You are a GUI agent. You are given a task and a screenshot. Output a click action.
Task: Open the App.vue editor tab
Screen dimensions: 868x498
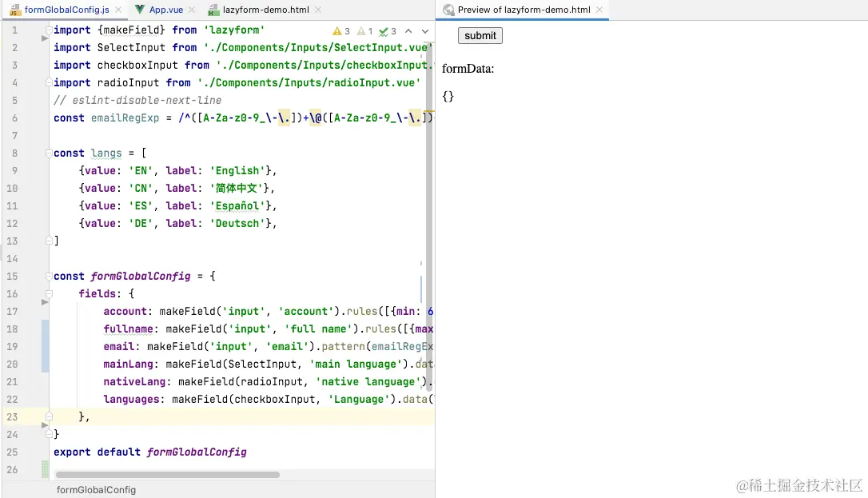click(x=166, y=10)
